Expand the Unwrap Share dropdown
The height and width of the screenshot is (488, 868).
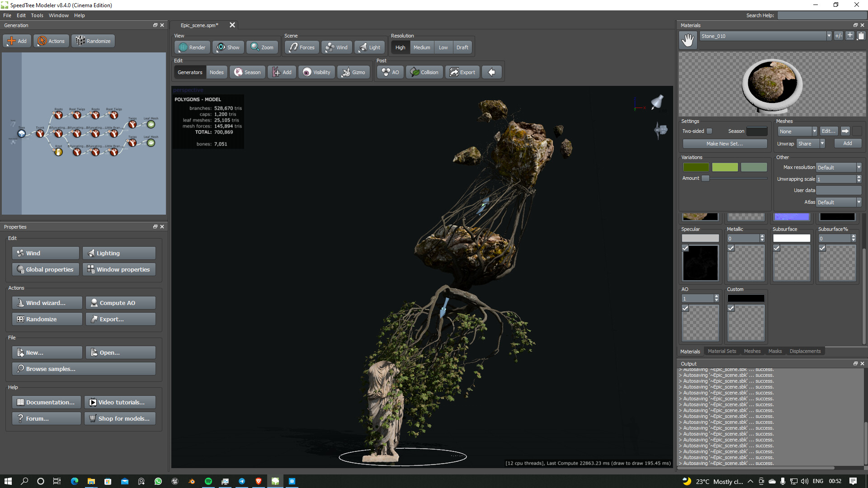pos(822,143)
